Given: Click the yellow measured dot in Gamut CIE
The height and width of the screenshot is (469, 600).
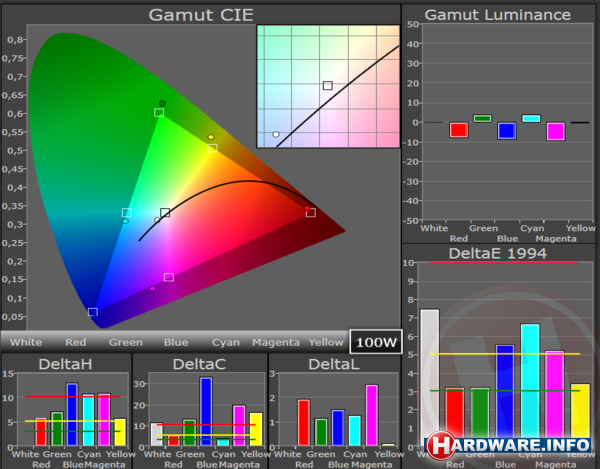Looking at the screenshot, I should pos(211,137).
